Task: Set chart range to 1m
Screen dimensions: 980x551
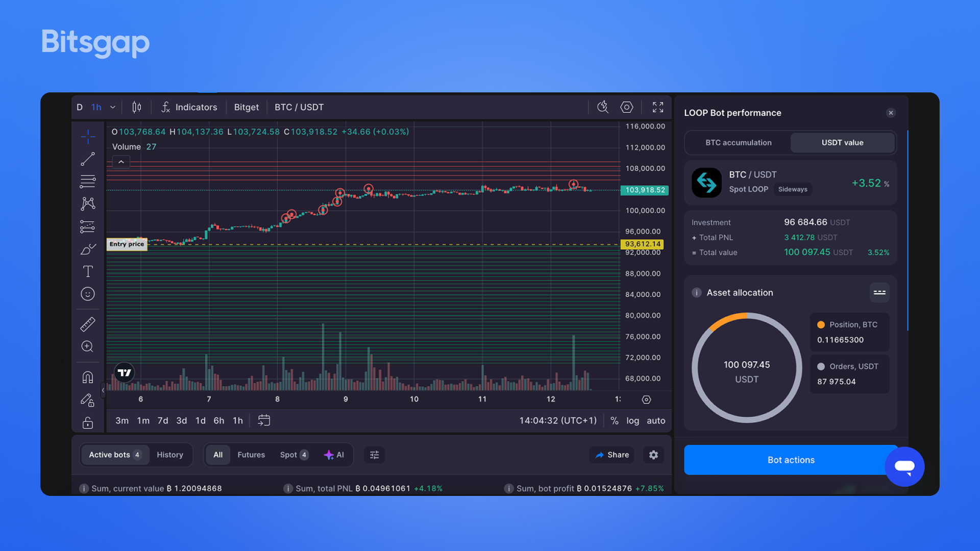Action: tap(143, 420)
